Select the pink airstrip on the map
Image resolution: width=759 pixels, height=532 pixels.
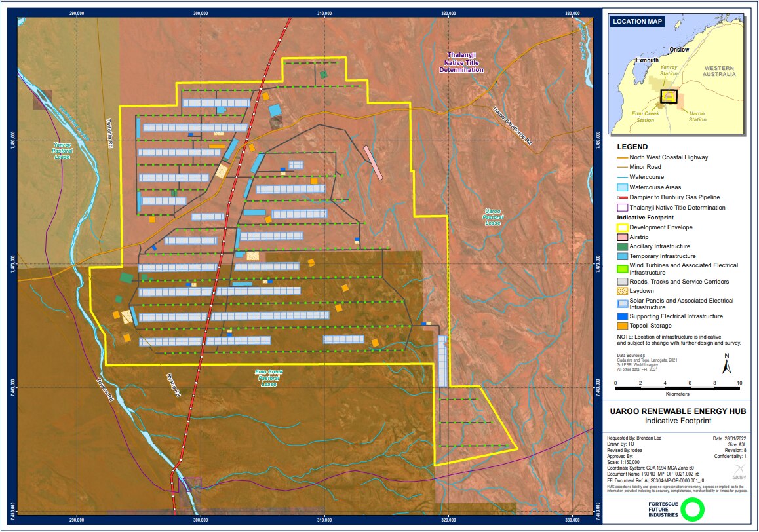[373, 162]
